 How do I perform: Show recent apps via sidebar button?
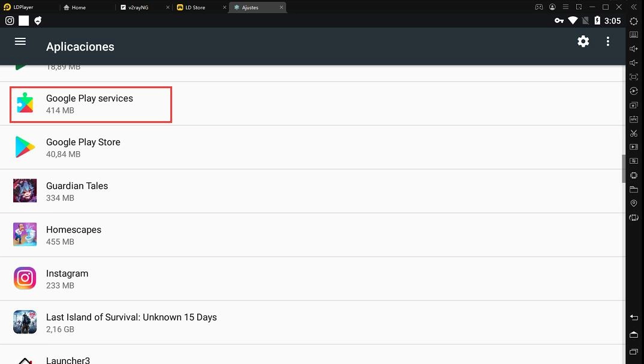634,351
